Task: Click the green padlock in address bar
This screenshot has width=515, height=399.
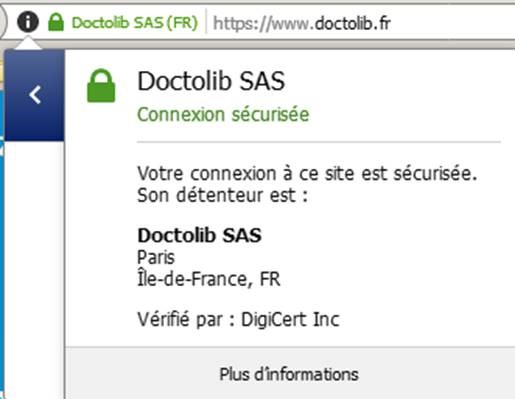Action: pyautogui.click(x=56, y=22)
